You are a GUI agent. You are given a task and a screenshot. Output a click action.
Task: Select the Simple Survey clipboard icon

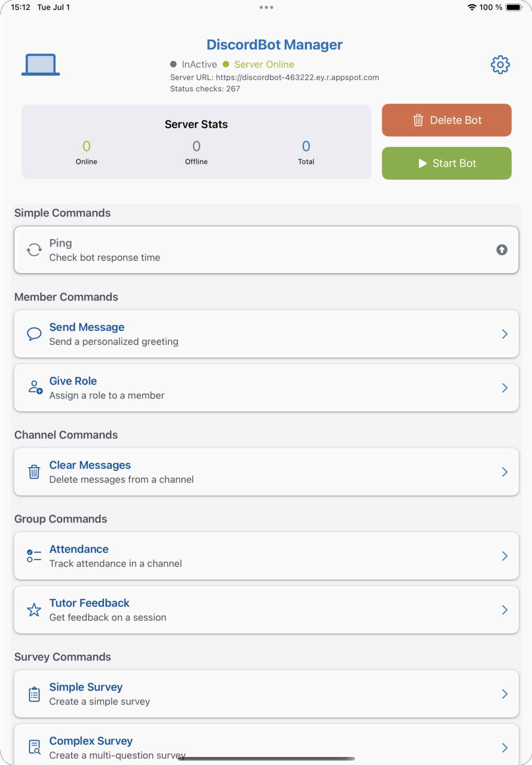[34, 693]
